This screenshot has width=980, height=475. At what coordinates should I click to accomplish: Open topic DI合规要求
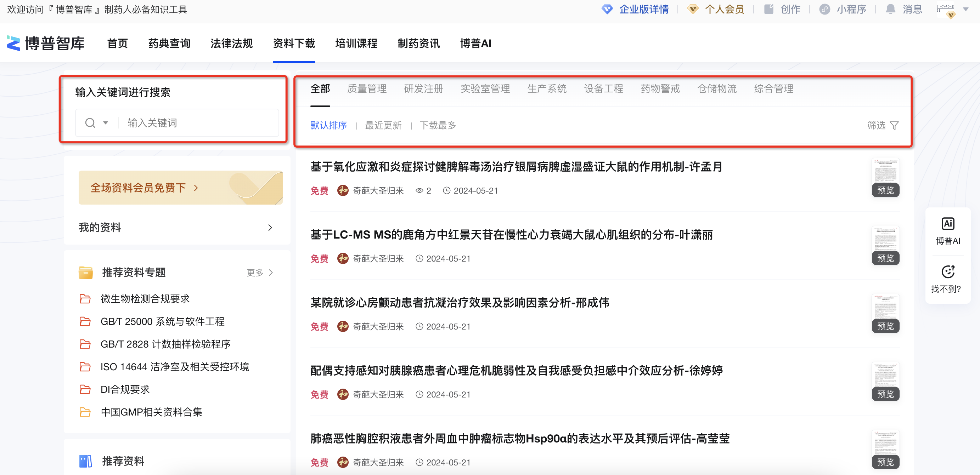coord(125,389)
